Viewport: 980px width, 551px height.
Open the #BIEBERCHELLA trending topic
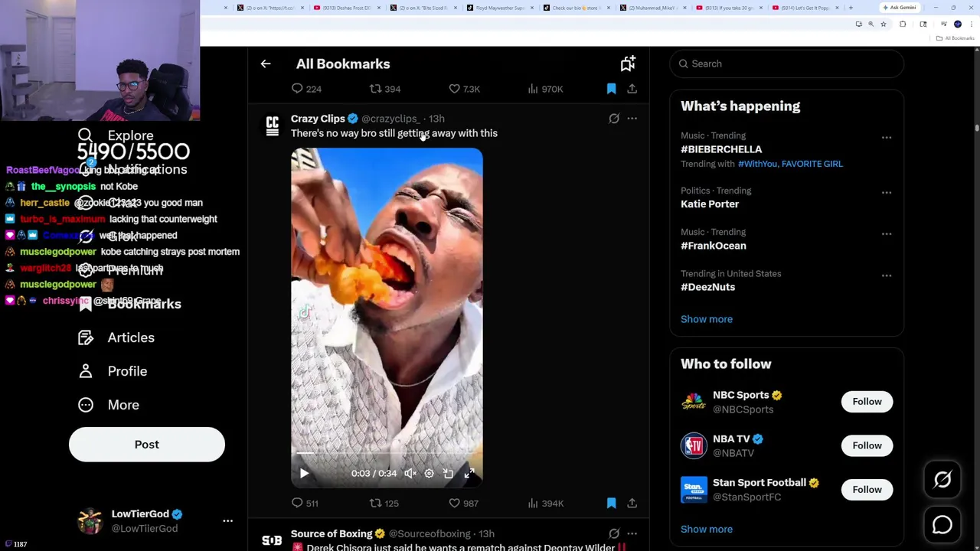[721, 149]
